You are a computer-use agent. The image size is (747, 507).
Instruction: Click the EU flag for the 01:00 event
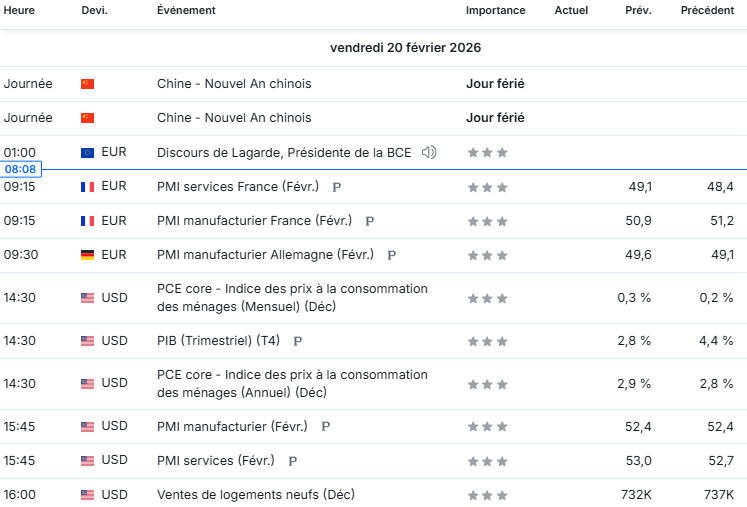point(87,152)
